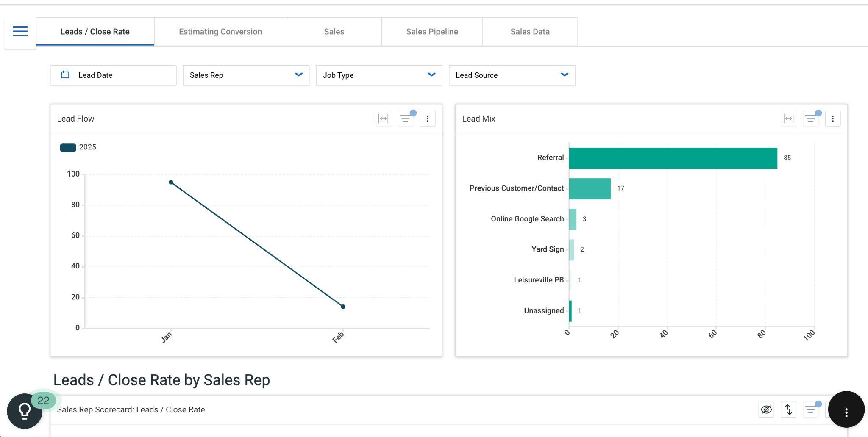This screenshot has height=437, width=868.
Task: Open the Lead Flow filter icon
Action: coord(405,119)
